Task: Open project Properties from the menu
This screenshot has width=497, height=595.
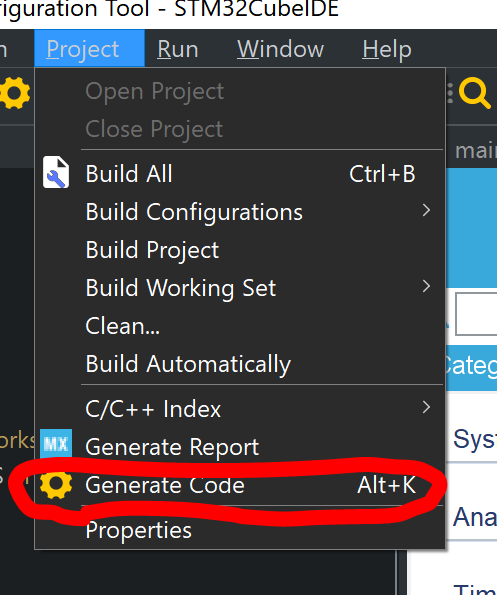Action: coord(239,530)
